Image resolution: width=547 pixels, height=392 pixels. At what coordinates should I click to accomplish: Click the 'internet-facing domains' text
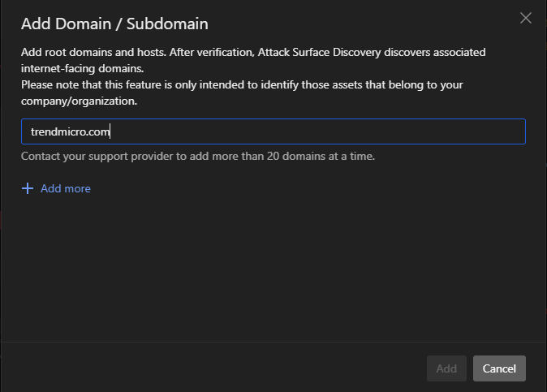[x=82, y=68]
